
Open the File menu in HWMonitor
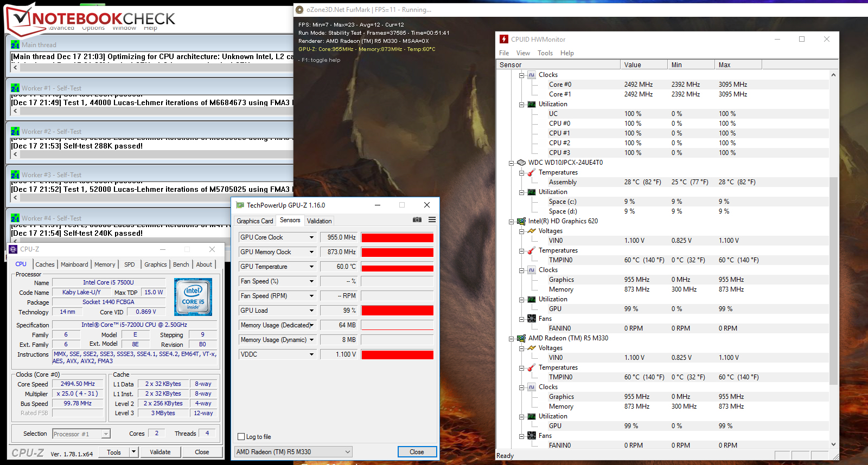(504, 53)
